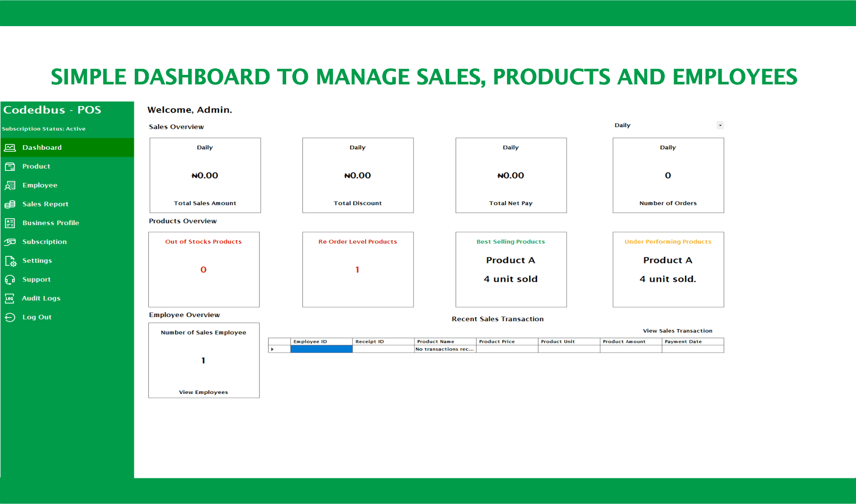Click the Settings gear-document icon
The width and height of the screenshot is (856, 504).
tap(10, 261)
